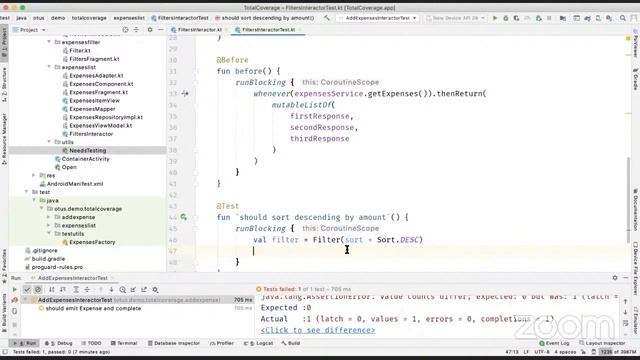640x360 pixels.
Task: Open the device selector dropdown
Action: (455, 18)
